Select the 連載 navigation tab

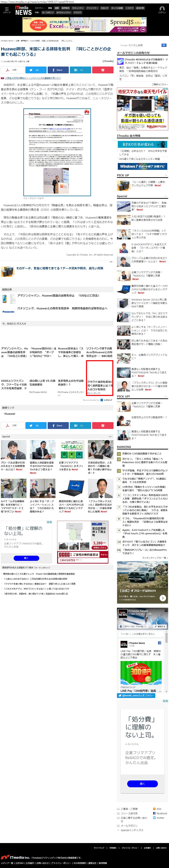(57, 8)
